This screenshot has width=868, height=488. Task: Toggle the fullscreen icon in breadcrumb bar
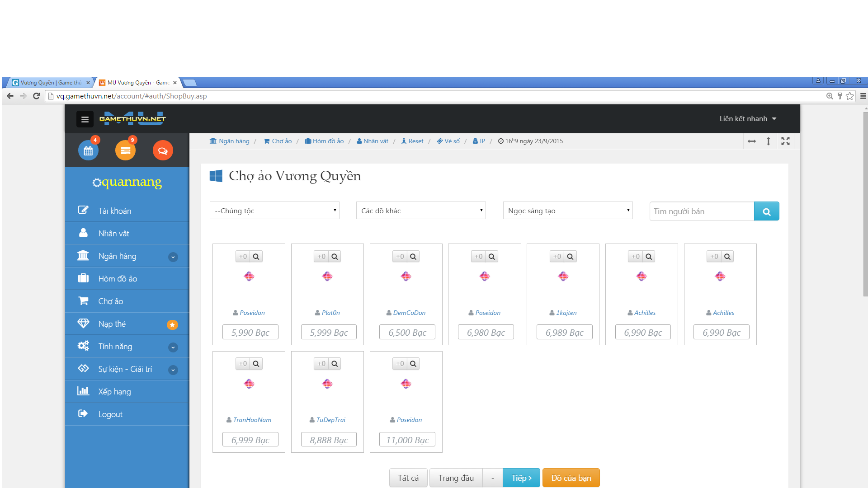coord(785,141)
